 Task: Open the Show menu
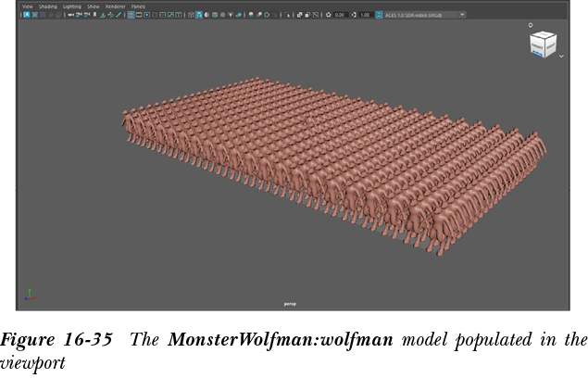94,6
